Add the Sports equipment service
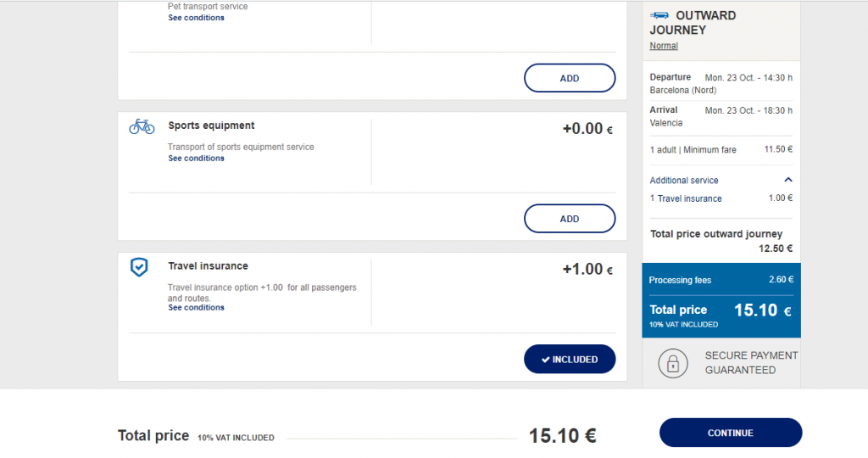The width and height of the screenshot is (868, 458). click(x=570, y=218)
